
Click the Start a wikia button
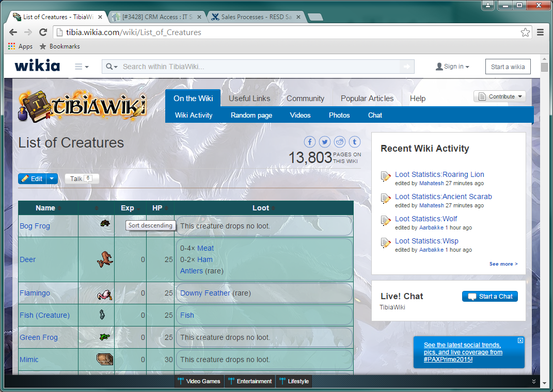(x=508, y=67)
